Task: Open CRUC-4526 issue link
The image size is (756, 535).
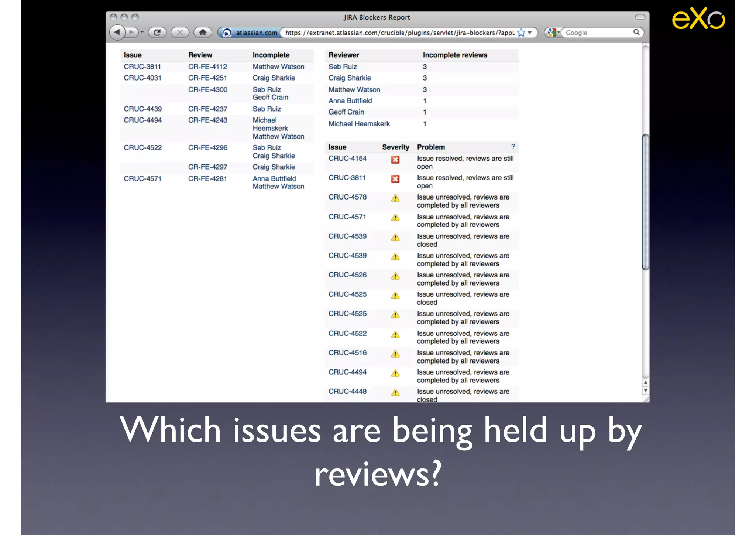Action: [x=347, y=275]
